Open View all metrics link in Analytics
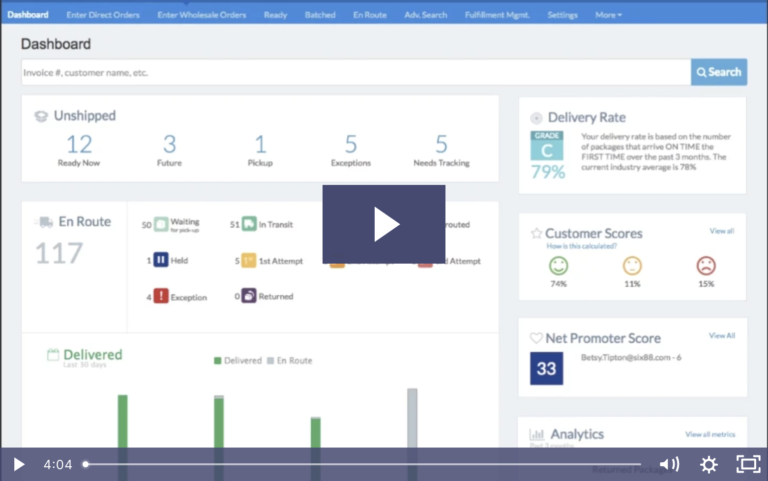The width and height of the screenshot is (768, 481). tap(710, 434)
